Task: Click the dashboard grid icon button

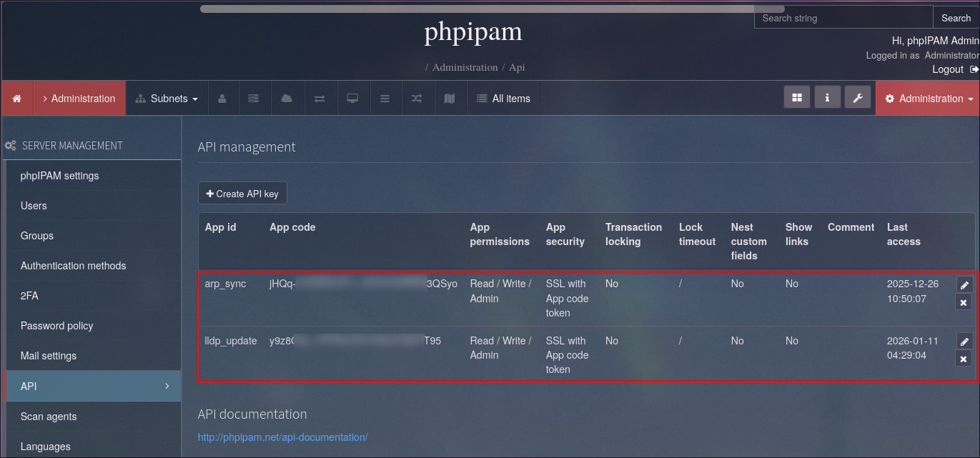Action: point(797,98)
